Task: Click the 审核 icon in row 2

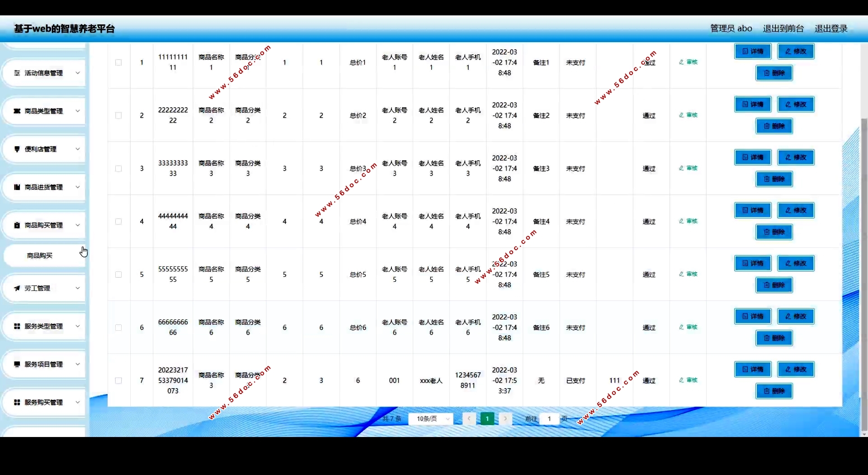Action: point(681,115)
